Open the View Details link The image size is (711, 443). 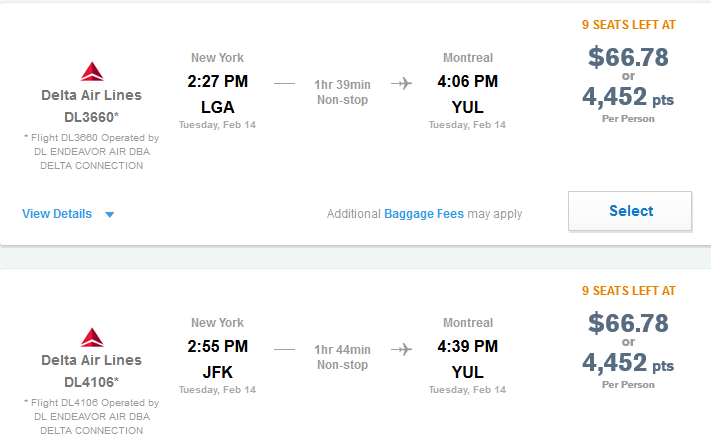point(57,214)
